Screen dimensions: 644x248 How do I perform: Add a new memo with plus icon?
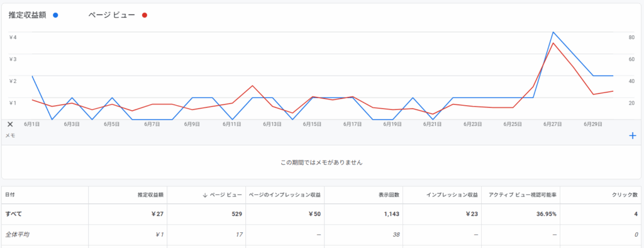[633, 135]
